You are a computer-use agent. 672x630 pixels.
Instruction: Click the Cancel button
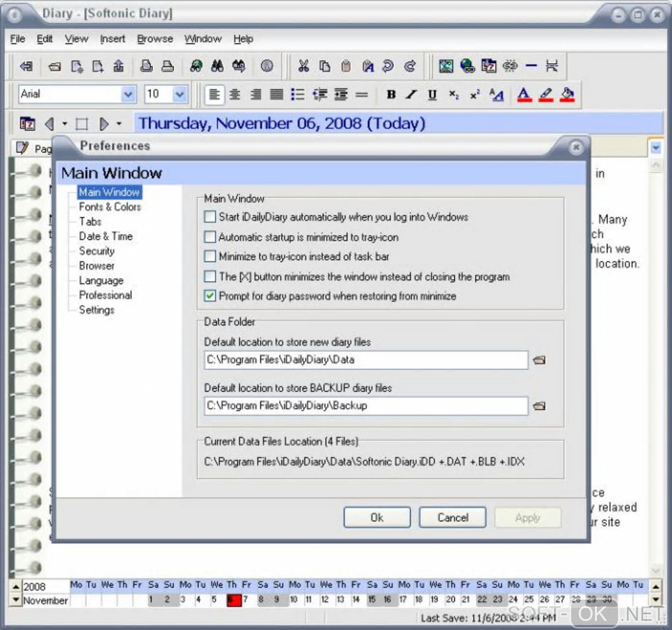click(x=453, y=518)
